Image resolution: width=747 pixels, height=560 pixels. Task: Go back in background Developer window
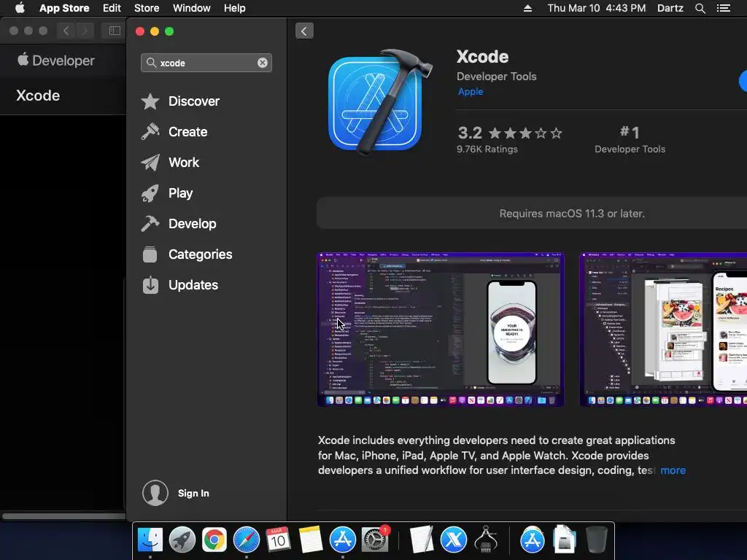click(66, 31)
